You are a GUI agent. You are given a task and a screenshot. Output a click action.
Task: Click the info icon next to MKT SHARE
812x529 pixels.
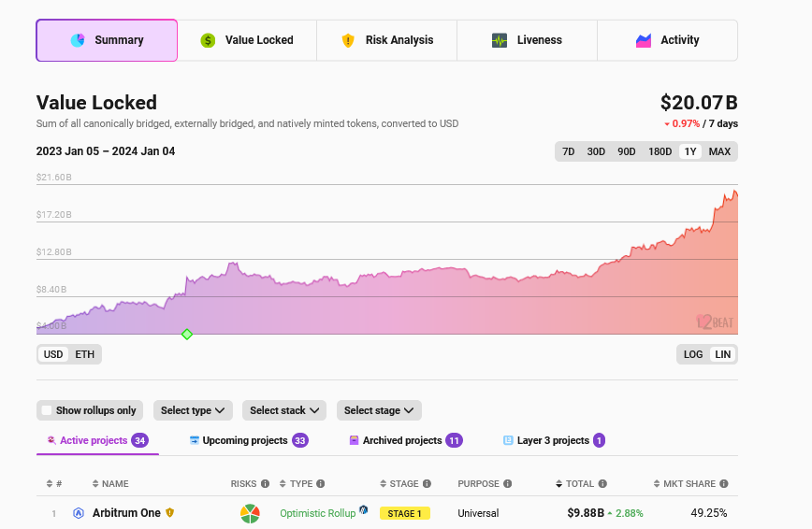(724, 484)
